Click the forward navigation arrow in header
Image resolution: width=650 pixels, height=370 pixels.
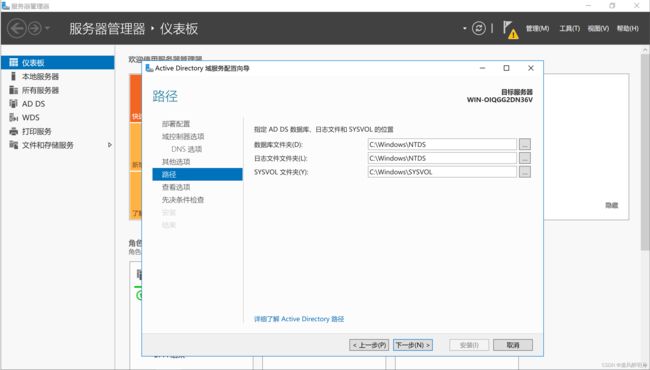(35, 29)
